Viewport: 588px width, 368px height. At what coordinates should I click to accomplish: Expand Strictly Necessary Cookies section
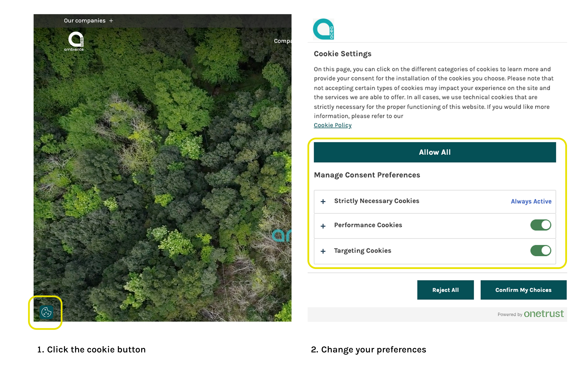pyautogui.click(x=323, y=202)
